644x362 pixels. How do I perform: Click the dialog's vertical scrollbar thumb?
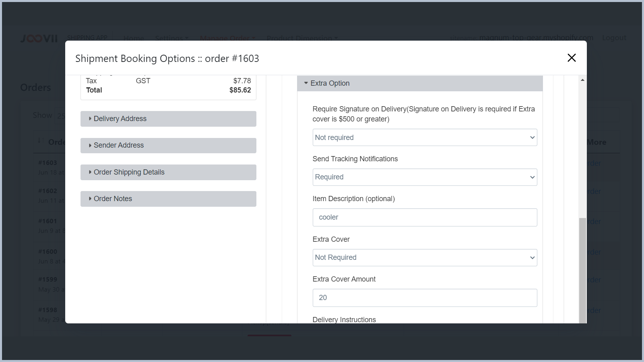pyautogui.click(x=582, y=269)
